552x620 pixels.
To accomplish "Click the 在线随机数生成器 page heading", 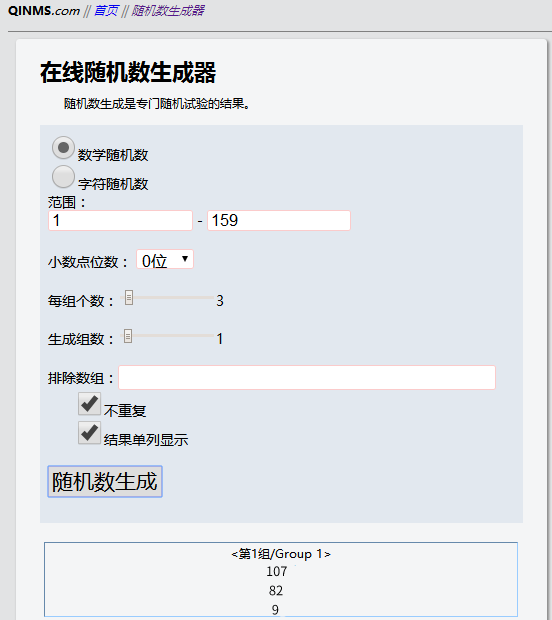I will click(128, 72).
